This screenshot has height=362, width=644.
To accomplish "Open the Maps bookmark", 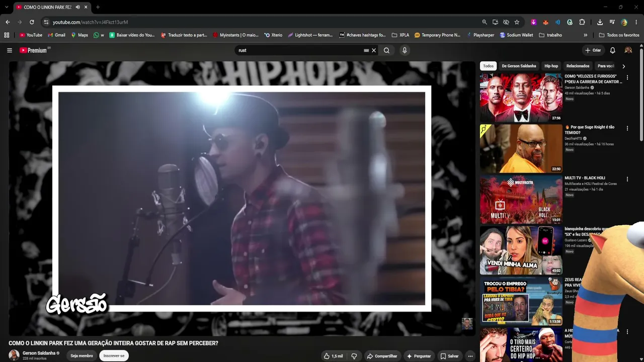I will click(x=79, y=35).
